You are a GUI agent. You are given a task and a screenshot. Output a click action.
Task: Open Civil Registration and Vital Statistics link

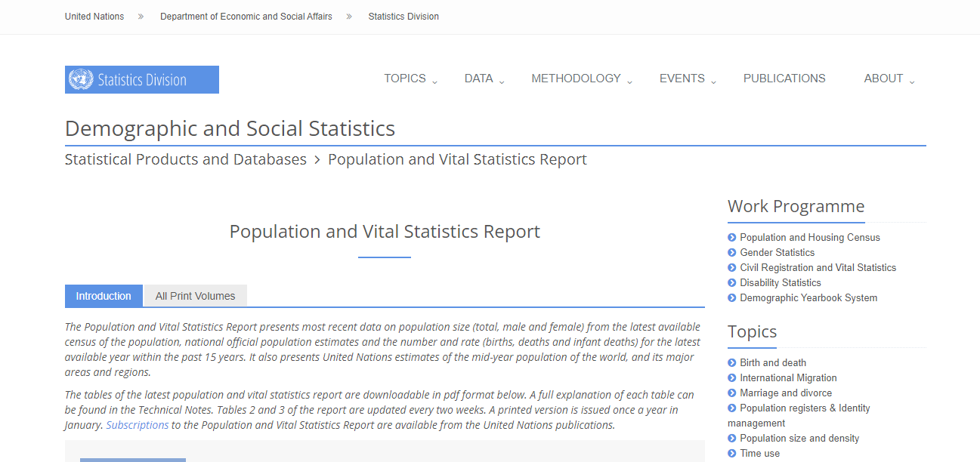click(x=818, y=267)
